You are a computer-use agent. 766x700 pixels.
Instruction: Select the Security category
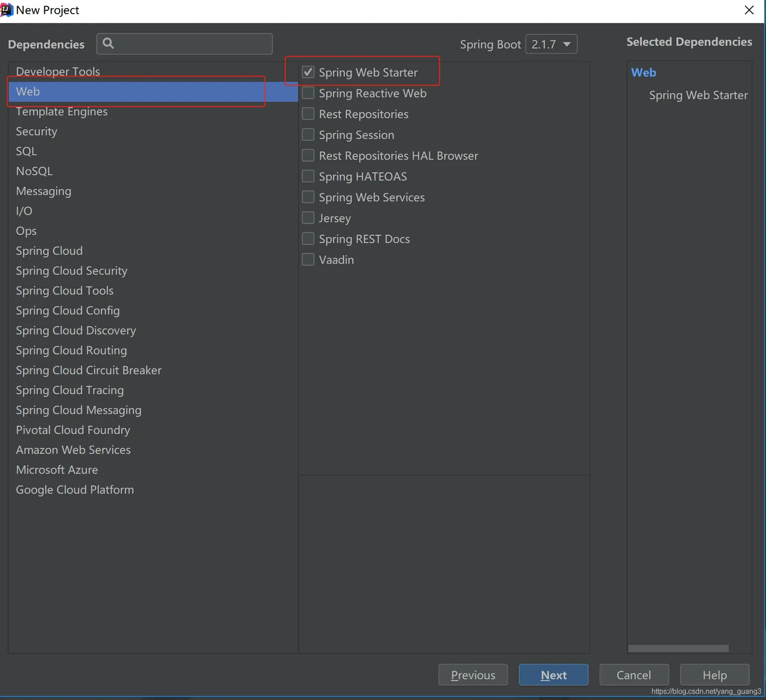(x=153, y=131)
